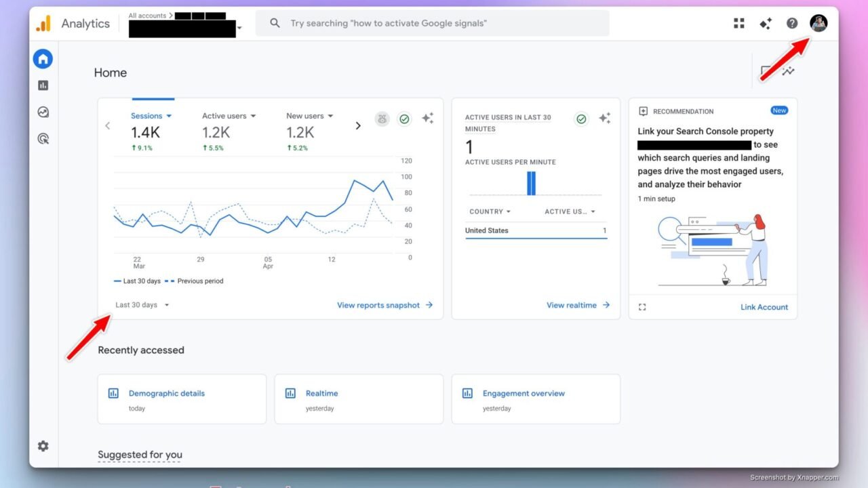
Task: Click the green check icon on Sessions card
Action: [x=405, y=119]
